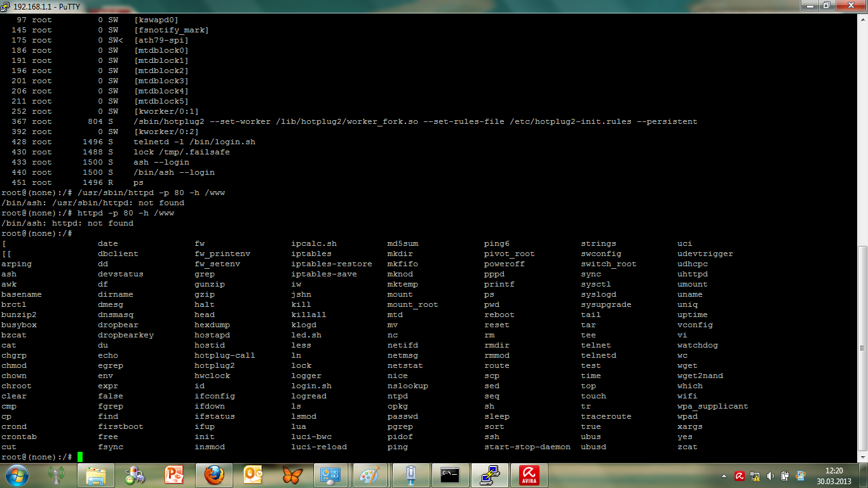
Task: Open the Paint taskbar button
Action: [369, 475]
